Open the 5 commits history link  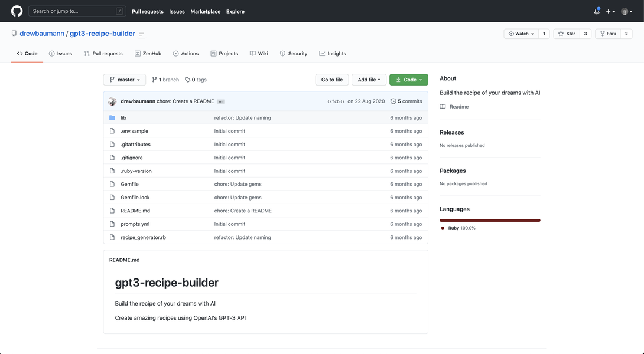[x=406, y=101]
